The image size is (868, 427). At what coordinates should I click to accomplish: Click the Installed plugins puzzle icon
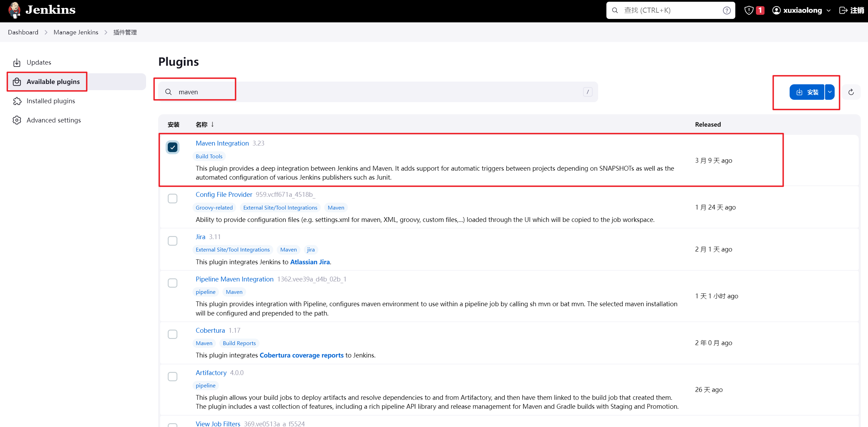17,101
